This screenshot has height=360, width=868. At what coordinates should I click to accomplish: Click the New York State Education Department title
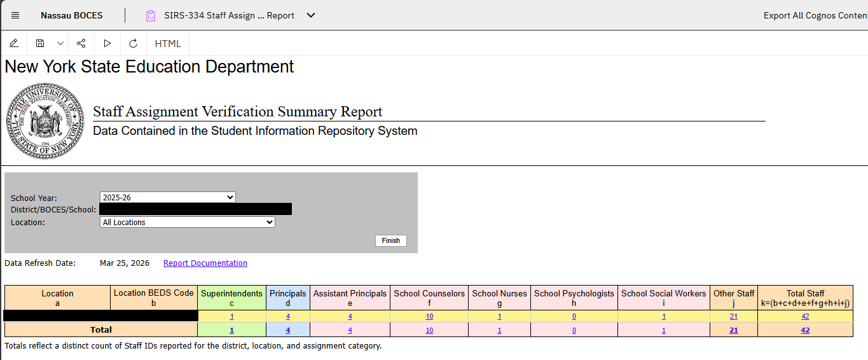(149, 67)
